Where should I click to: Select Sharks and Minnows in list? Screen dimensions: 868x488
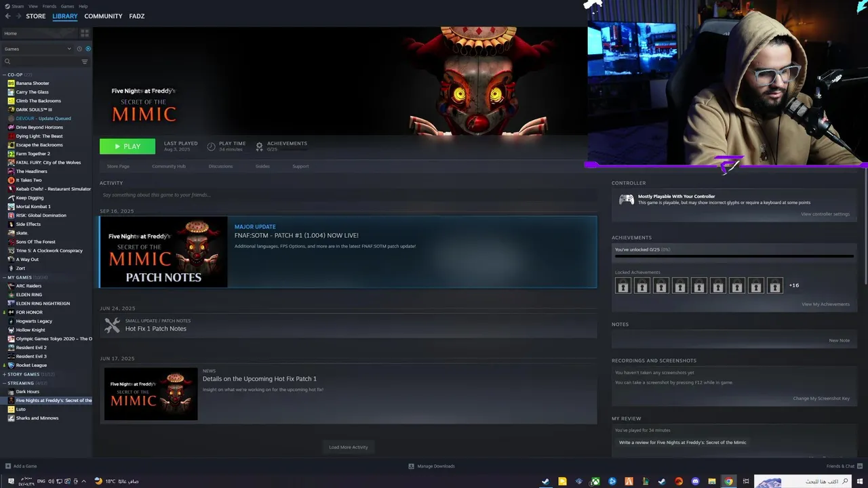coord(37,418)
